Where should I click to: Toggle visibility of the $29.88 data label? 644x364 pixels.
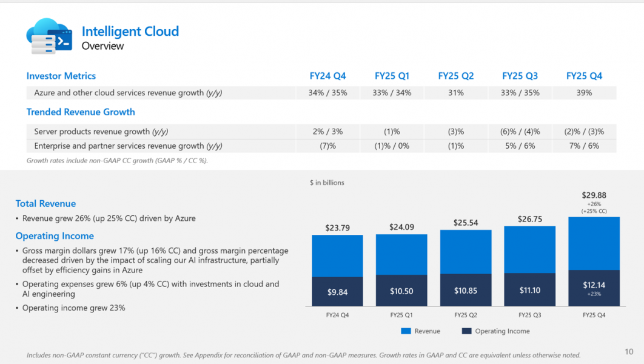[x=593, y=195]
